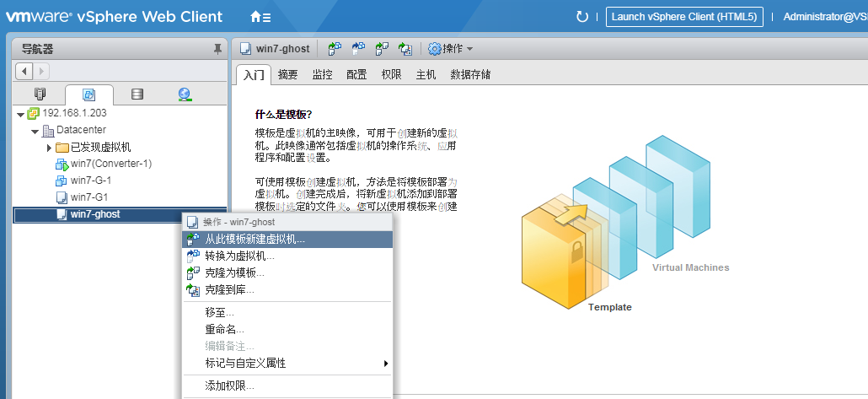
Task: Open the Administrator@VS user menu
Action: [825, 17]
